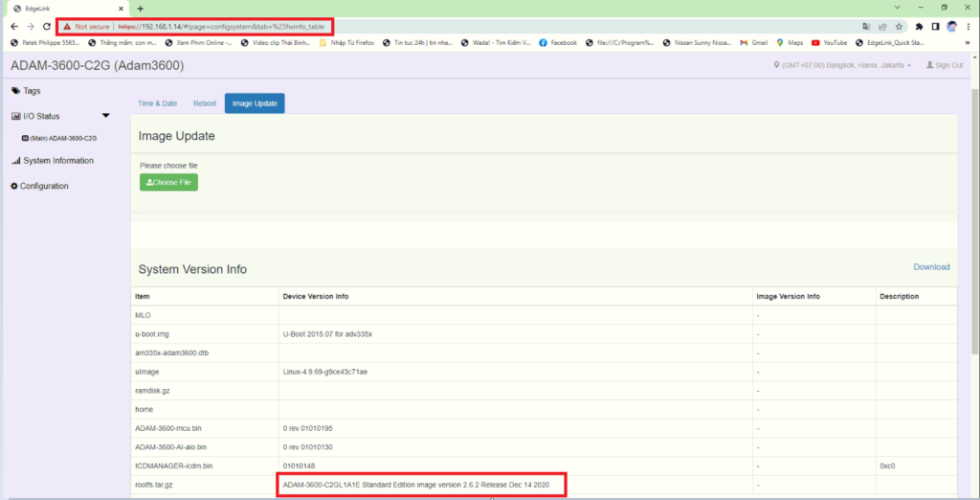Image resolution: width=980 pixels, height=500 pixels.
Task: Click the am335x-adam3600.dtb row item
Action: click(x=172, y=352)
